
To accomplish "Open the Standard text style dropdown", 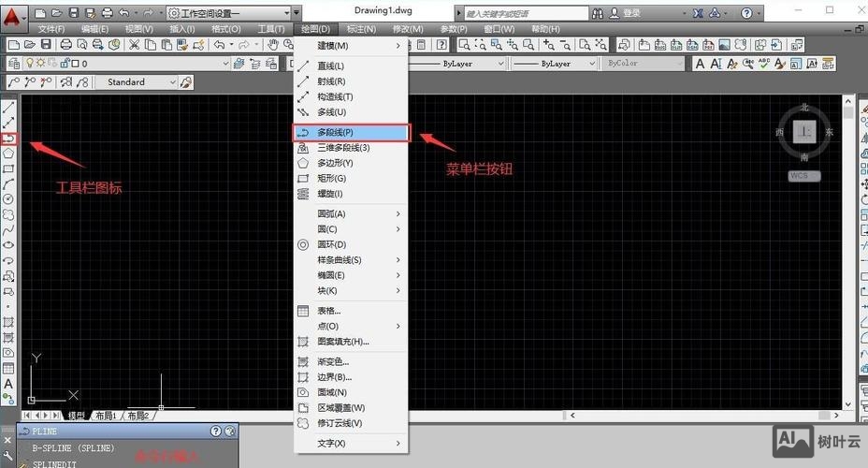I will click(172, 82).
